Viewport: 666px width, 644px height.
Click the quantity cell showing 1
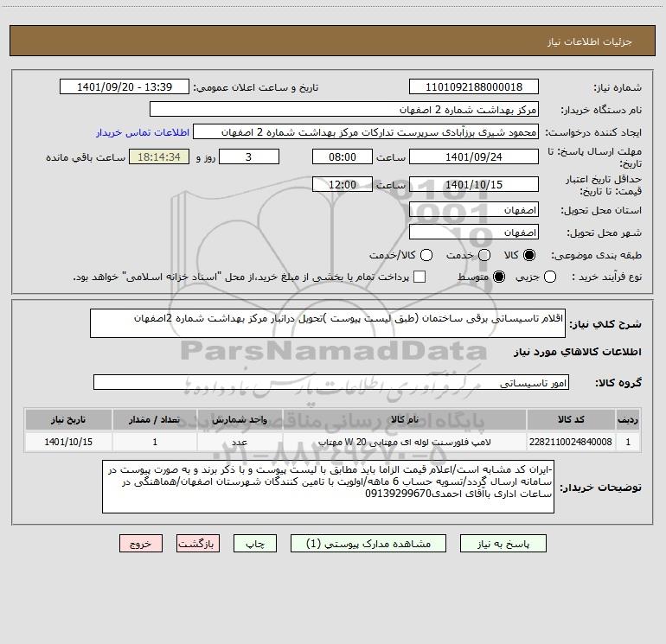point(155,442)
